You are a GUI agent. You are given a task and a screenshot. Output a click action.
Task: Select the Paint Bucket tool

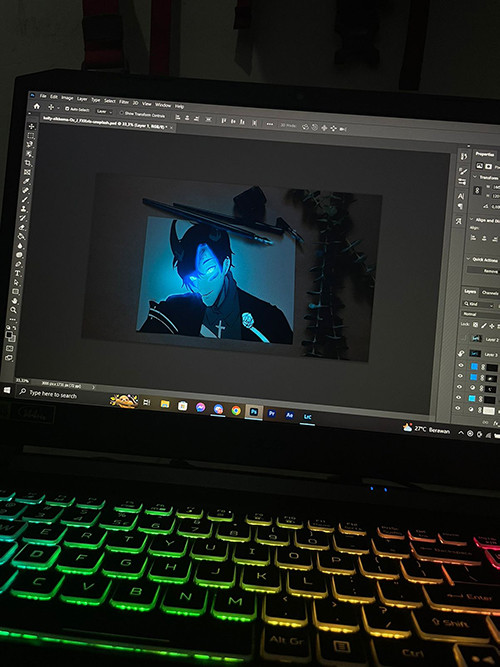click(21, 236)
